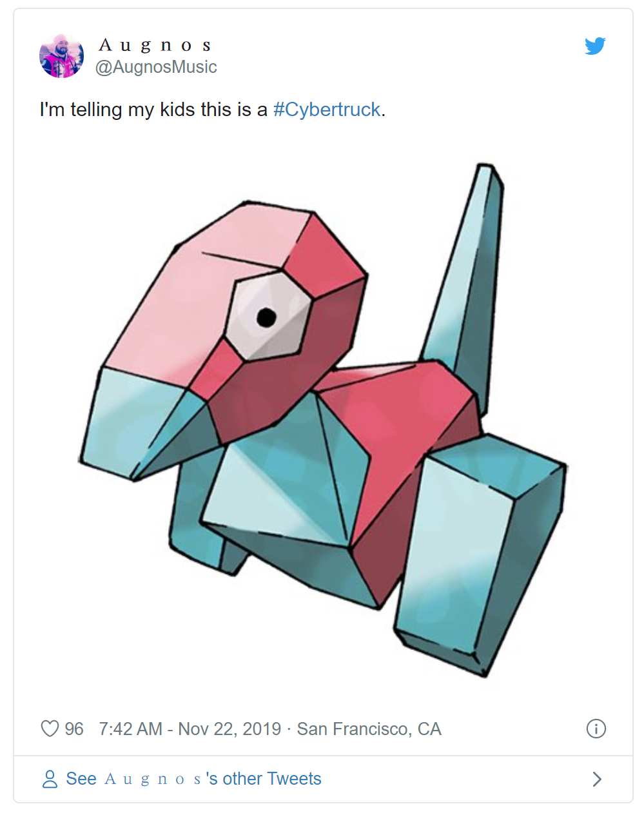Like the tweet with the heart icon
644x815 pixels.
50,729
